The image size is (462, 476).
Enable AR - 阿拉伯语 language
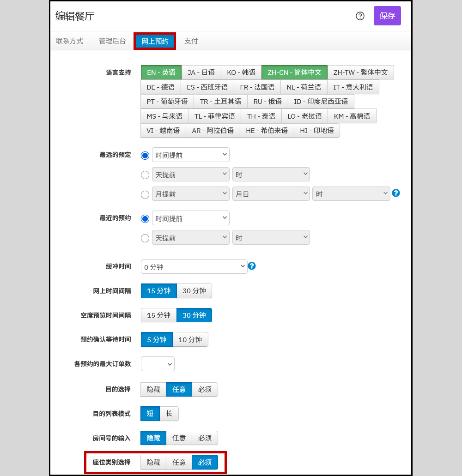click(x=213, y=131)
